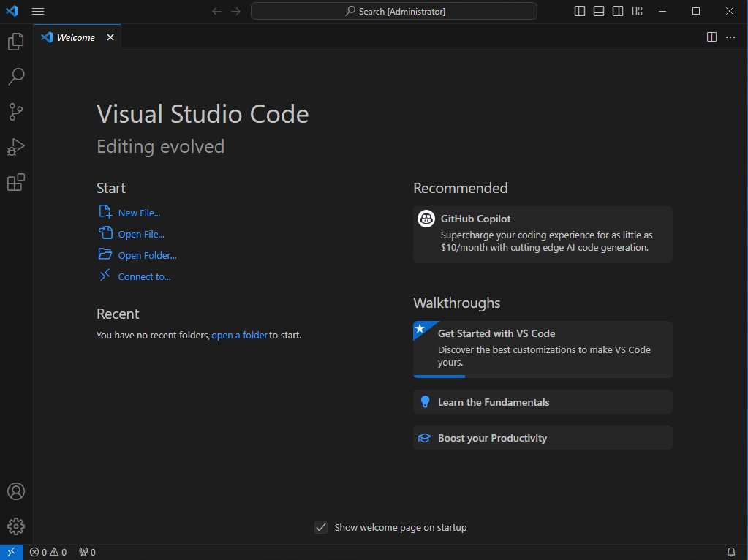This screenshot has height=560, width=748.
Task: Click the lightbulb icon for Learn the Fundamentals
Action: click(x=425, y=402)
